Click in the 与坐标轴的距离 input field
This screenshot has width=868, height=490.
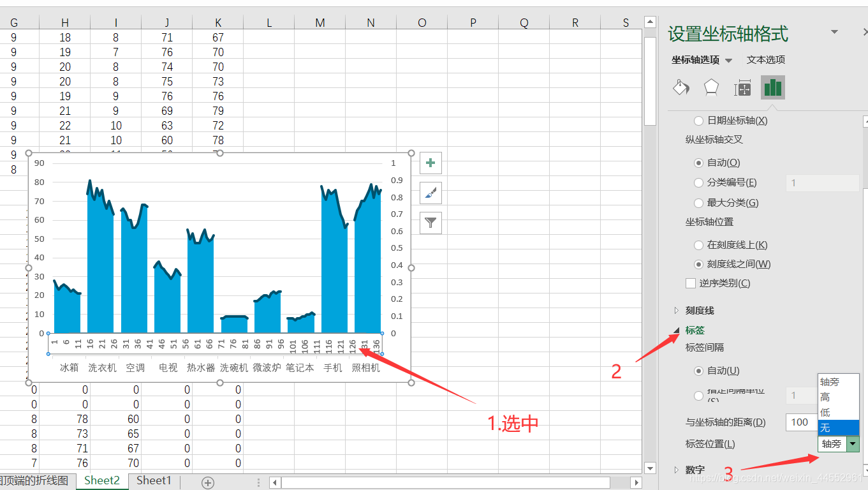click(x=802, y=422)
